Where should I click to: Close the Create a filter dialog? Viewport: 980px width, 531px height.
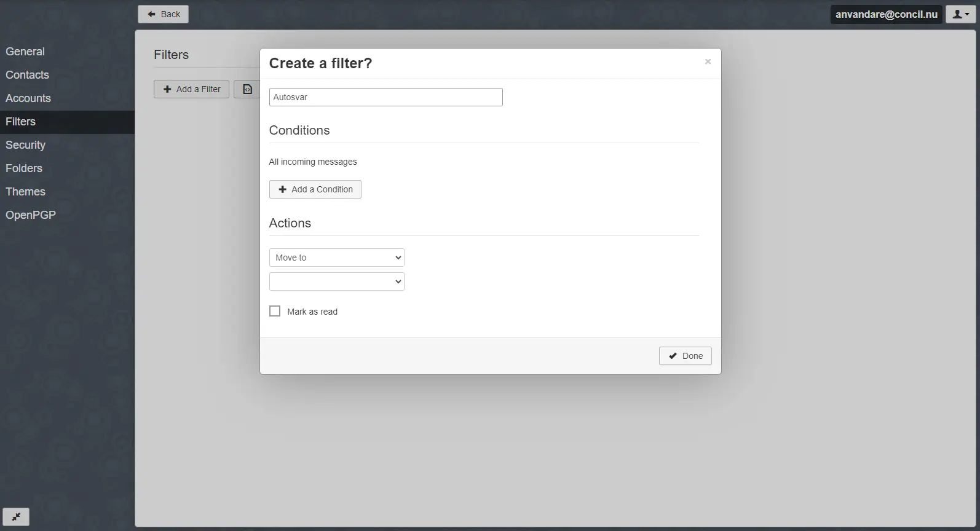click(708, 61)
